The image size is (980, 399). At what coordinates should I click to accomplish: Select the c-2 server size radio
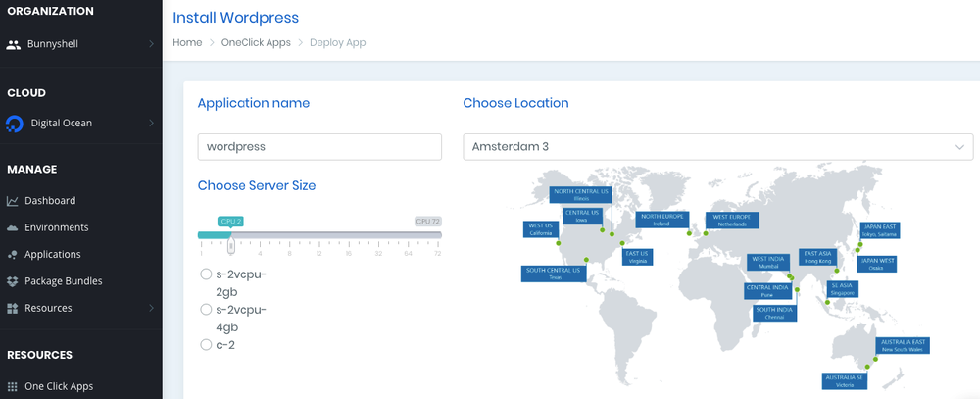[x=206, y=345]
